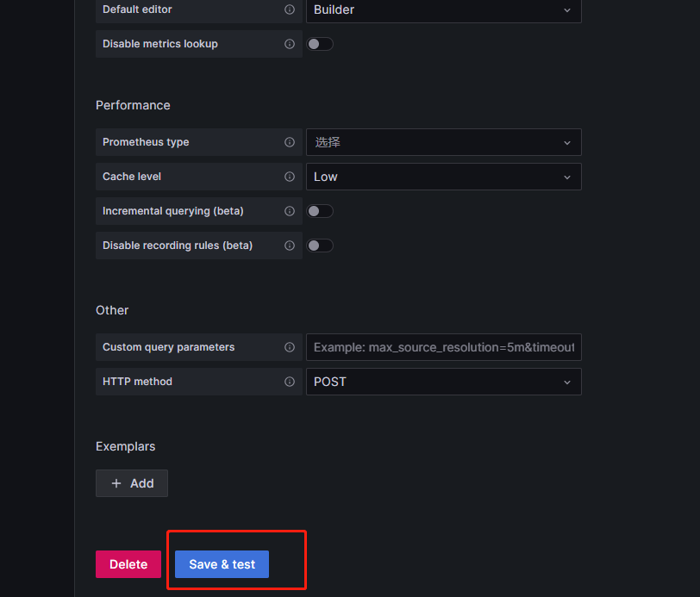Focus the Custom query parameters input field
Image resolution: width=700 pixels, height=597 pixels.
(x=443, y=347)
